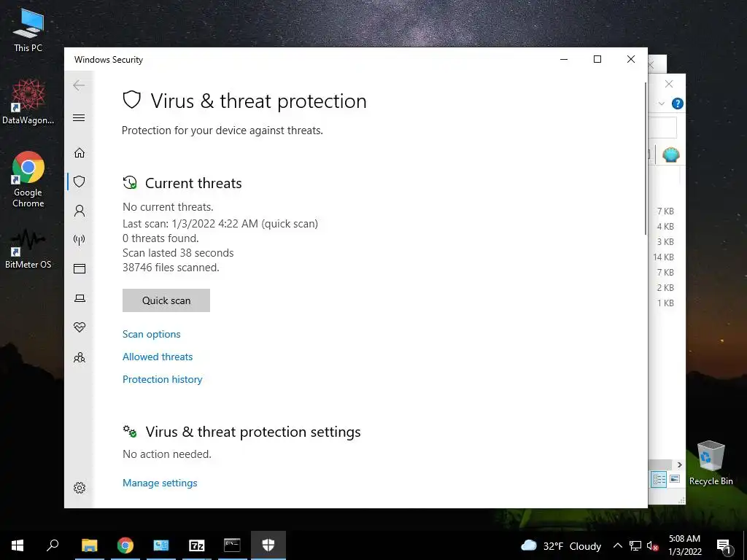Switch to large icons view in background window
The image size is (747, 560).
[x=675, y=479]
